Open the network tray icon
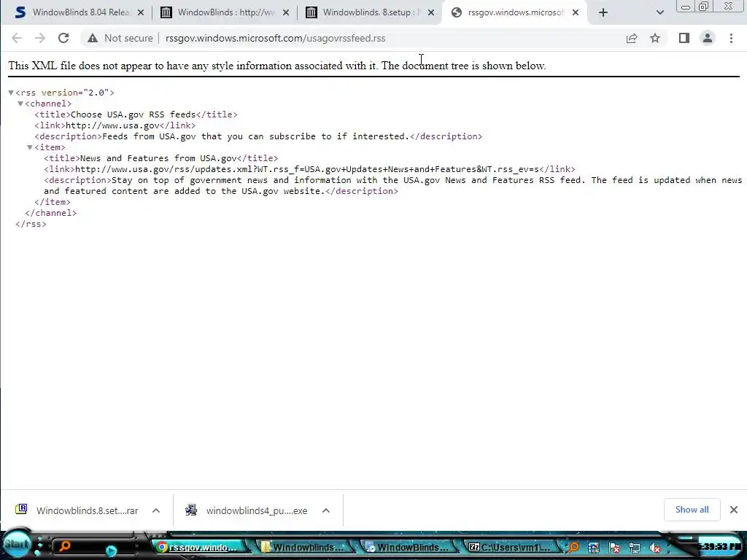The width and height of the screenshot is (747, 560). (635, 548)
